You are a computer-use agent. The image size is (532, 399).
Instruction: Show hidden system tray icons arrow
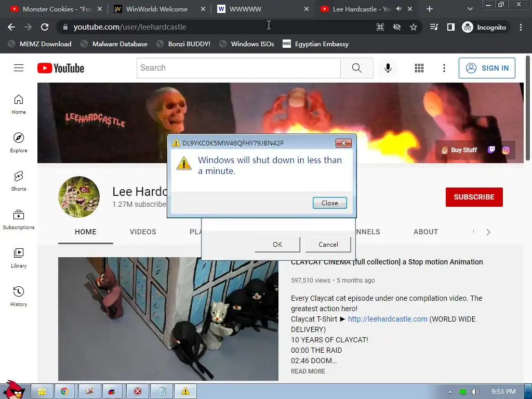(x=450, y=392)
